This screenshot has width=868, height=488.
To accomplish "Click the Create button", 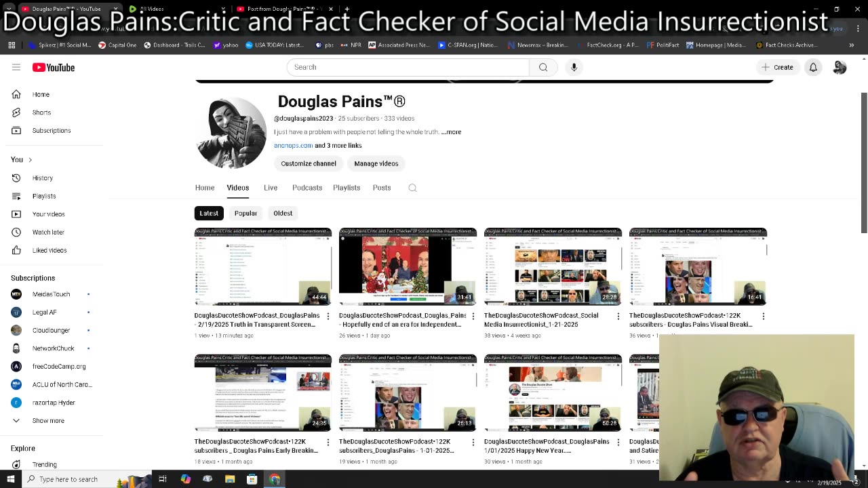I will [x=777, y=67].
